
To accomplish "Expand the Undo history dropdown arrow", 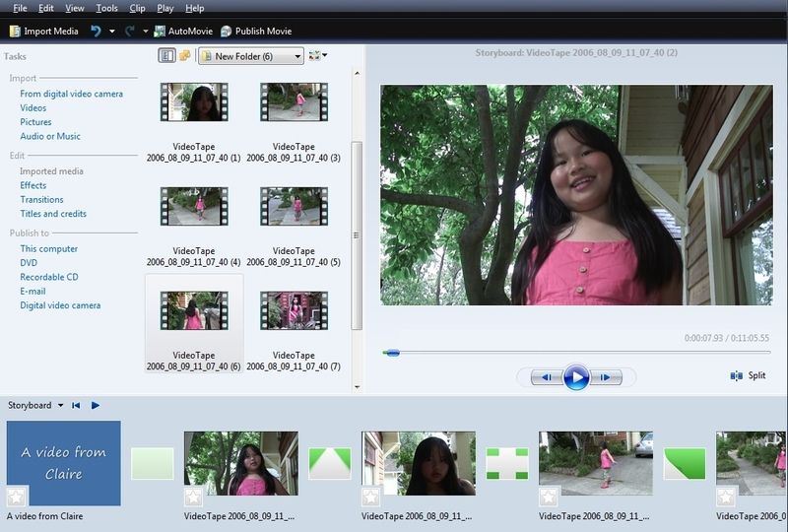I will click(x=111, y=32).
